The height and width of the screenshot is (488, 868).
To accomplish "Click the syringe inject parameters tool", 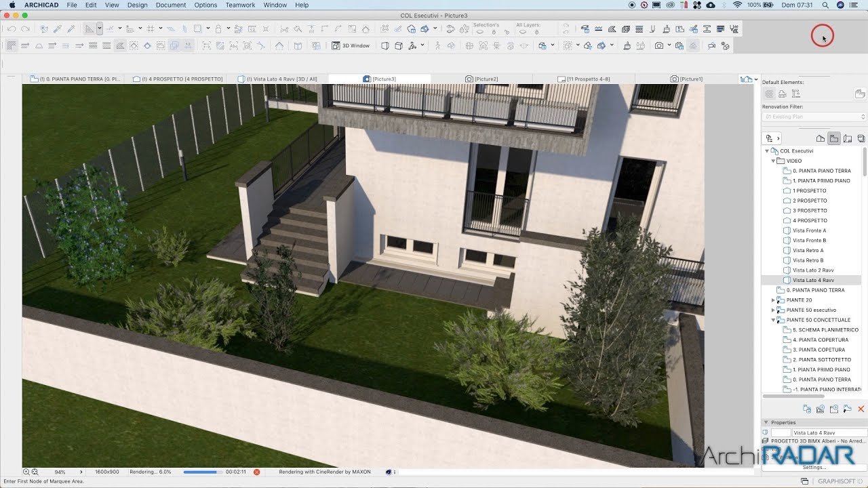I will click(71, 28).
